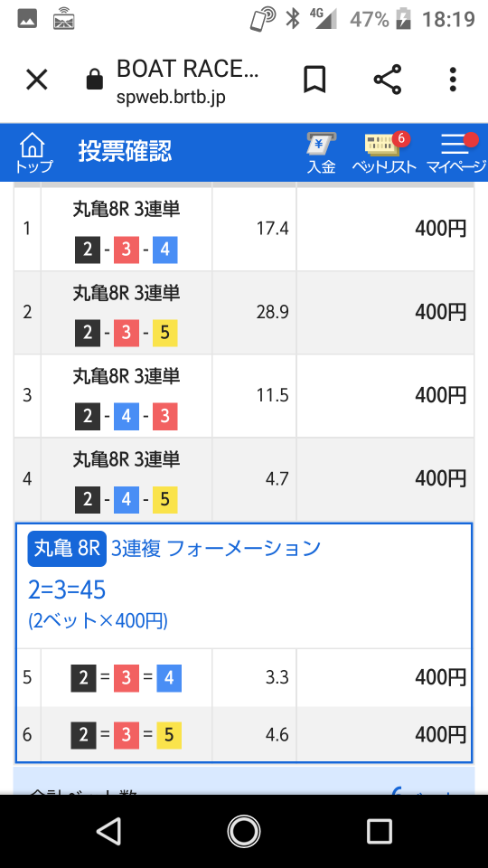
Task: Open the My Page hamburger menu
Action: (456, 154)
